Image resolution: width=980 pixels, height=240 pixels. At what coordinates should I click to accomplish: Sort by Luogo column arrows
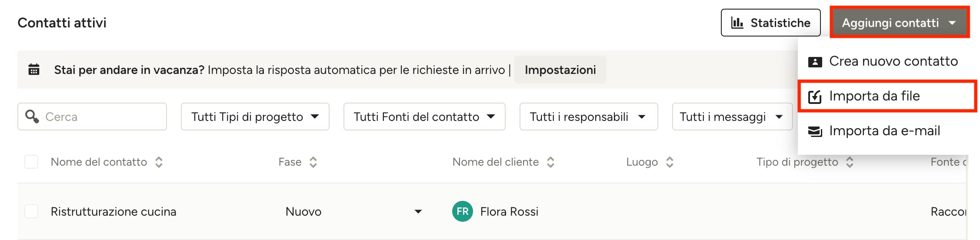(x=670, y=162)
